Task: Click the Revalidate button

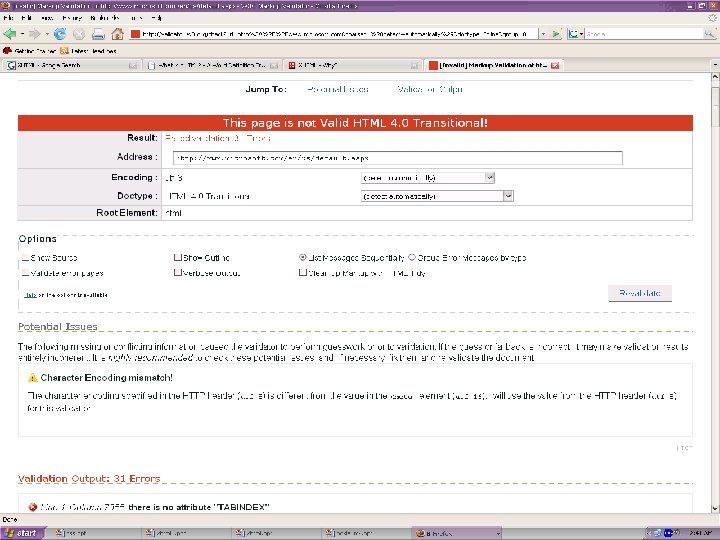Action: tap(640, 293)
